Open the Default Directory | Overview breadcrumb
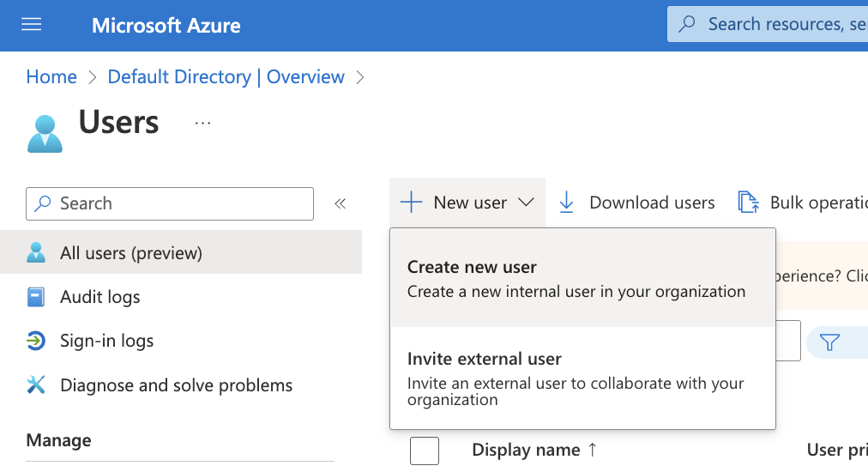The width and height of the screenshot is (868, 472). pyautogui.click(x=226, y=76)
